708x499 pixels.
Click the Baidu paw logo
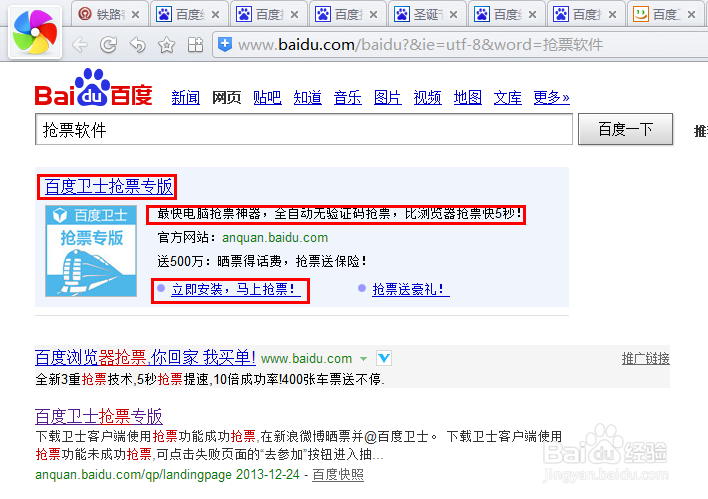point(93,88)
